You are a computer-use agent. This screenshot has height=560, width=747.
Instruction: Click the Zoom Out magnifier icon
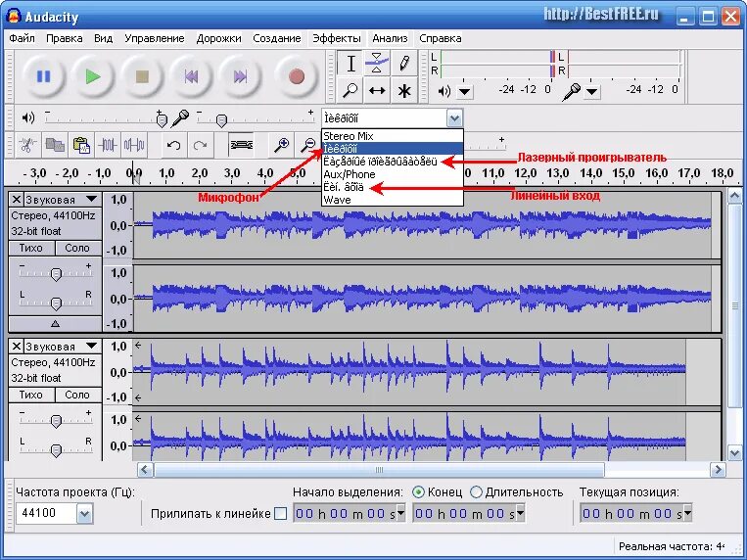click(308, 145)
